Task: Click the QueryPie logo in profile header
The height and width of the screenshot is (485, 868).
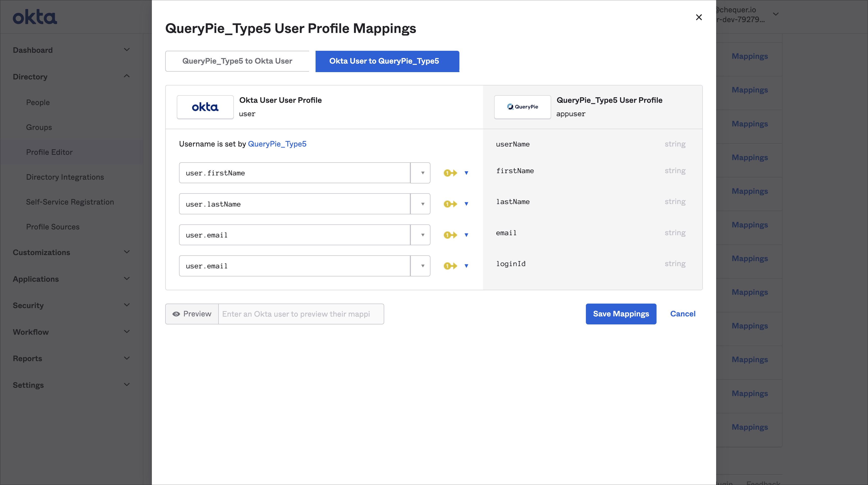Action: point(522,107)
